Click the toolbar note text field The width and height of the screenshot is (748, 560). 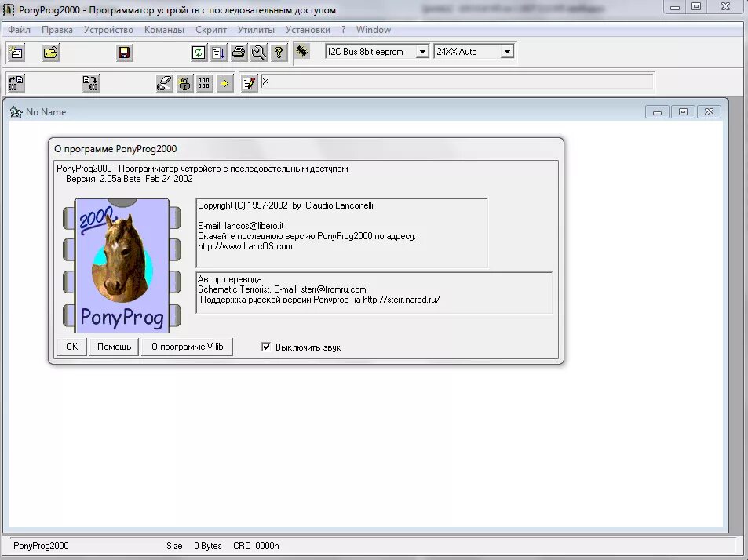click(x=457, y=82)
